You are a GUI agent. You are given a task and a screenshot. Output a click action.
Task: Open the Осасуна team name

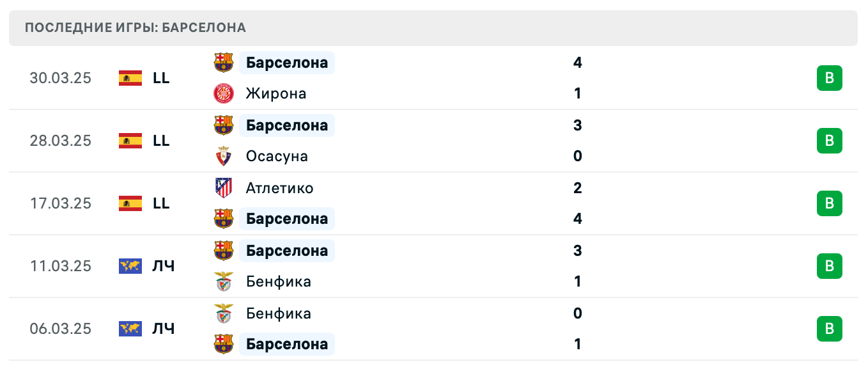276,155
